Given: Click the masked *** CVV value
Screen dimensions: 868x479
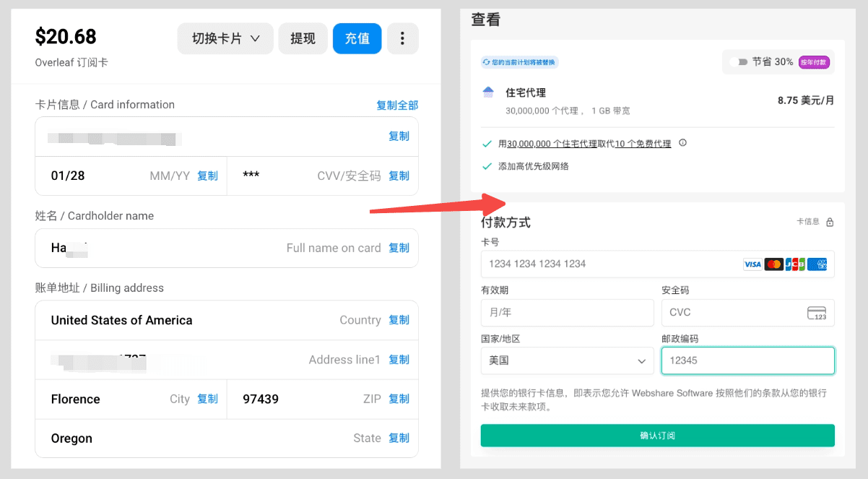Looking at the screenshot, I should [x=251, y=176].
